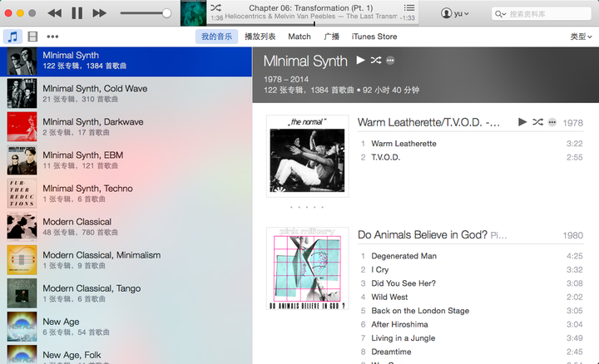Click the Darkwave red artwork thumbnail
The height and width of the screenshot is (364, 599).
pos(22,126)
